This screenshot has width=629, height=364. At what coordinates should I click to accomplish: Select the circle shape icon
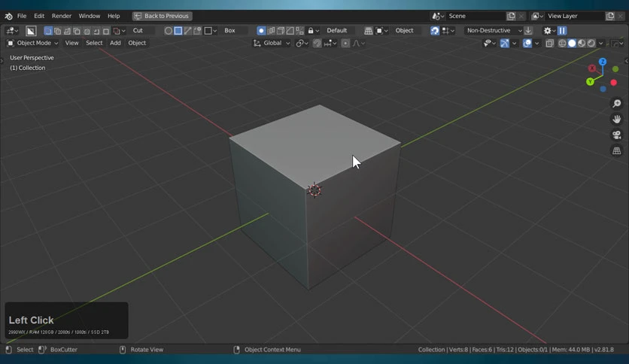click(x=169, y=31)
